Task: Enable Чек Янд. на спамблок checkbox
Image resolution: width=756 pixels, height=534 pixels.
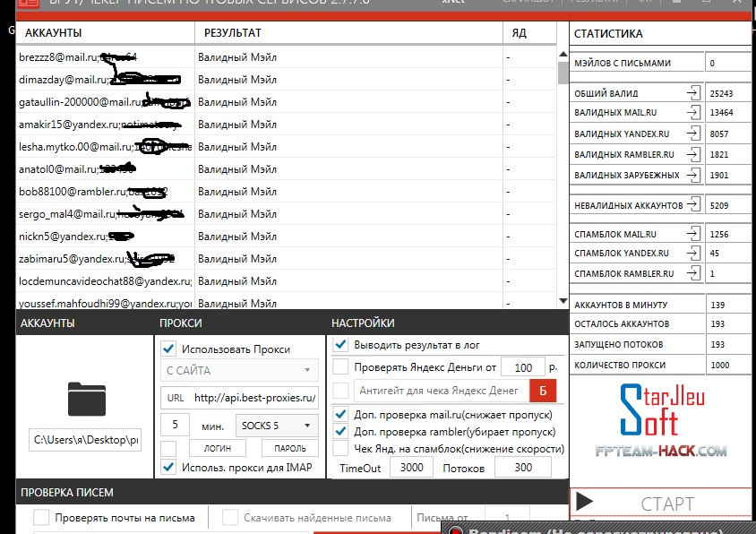Action: coord(340,448)
